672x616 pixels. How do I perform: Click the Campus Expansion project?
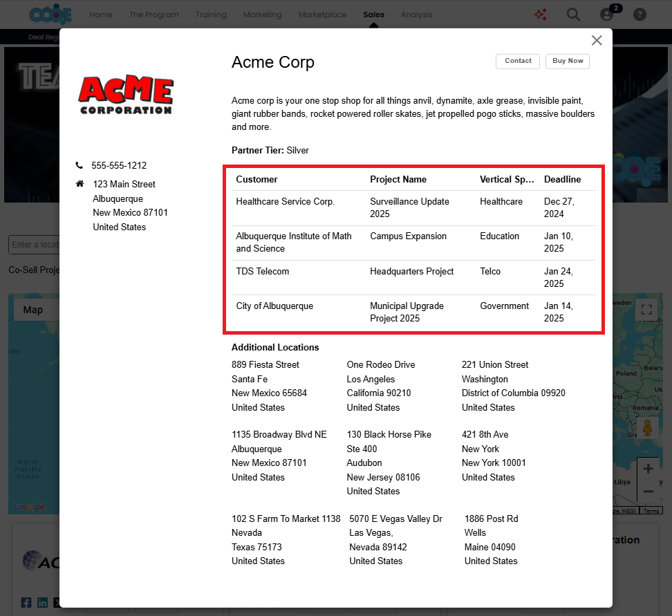click(408, 236)
